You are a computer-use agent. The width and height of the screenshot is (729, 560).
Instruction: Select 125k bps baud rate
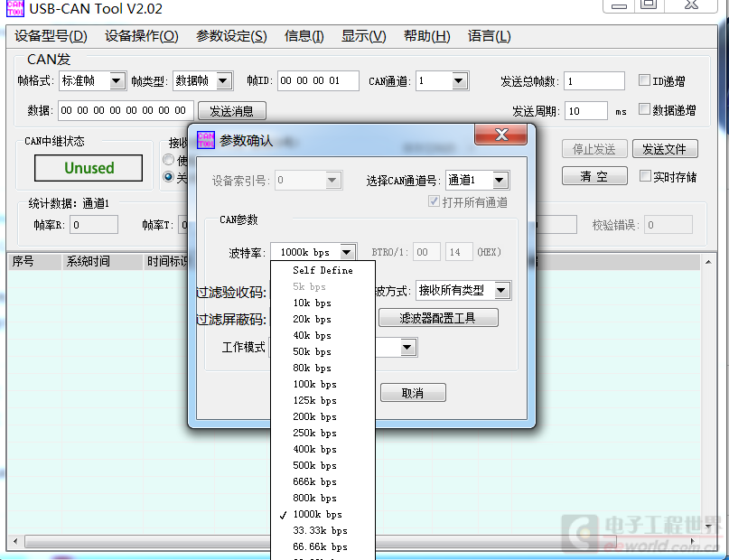coord(322,401)
